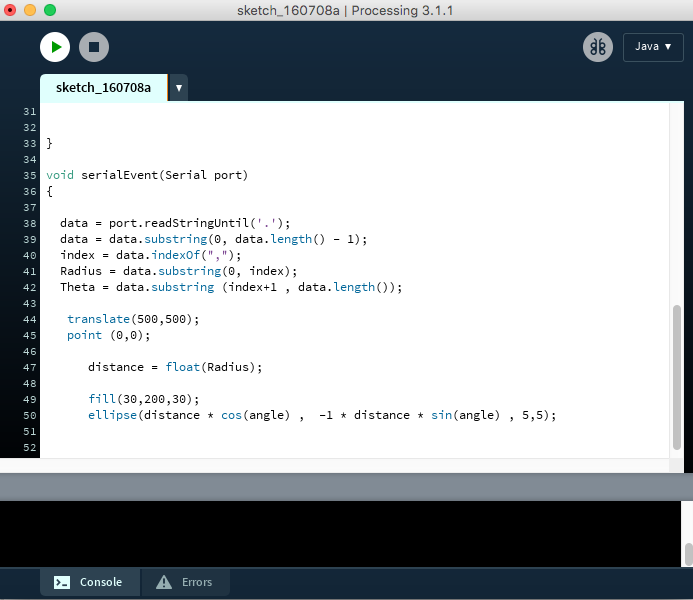Click the console vertical scrollbar thumb
Screen dimensions: 693x600
tap(689, 554)
